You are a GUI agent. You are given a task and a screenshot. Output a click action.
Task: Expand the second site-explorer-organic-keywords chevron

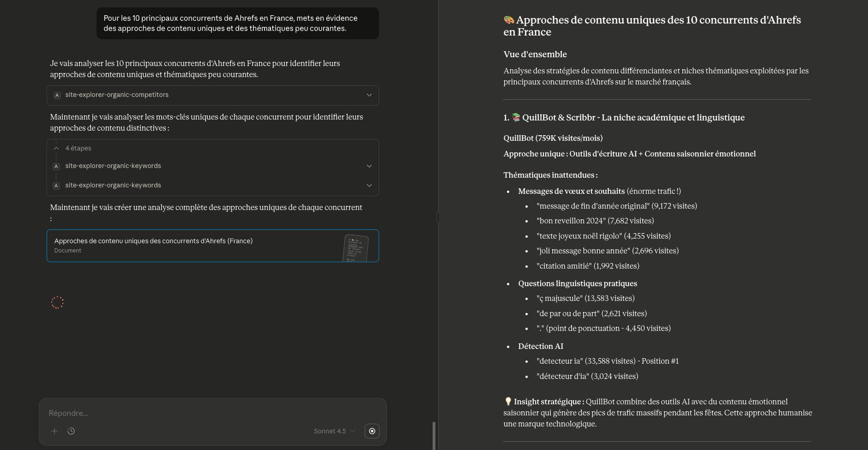369,186
